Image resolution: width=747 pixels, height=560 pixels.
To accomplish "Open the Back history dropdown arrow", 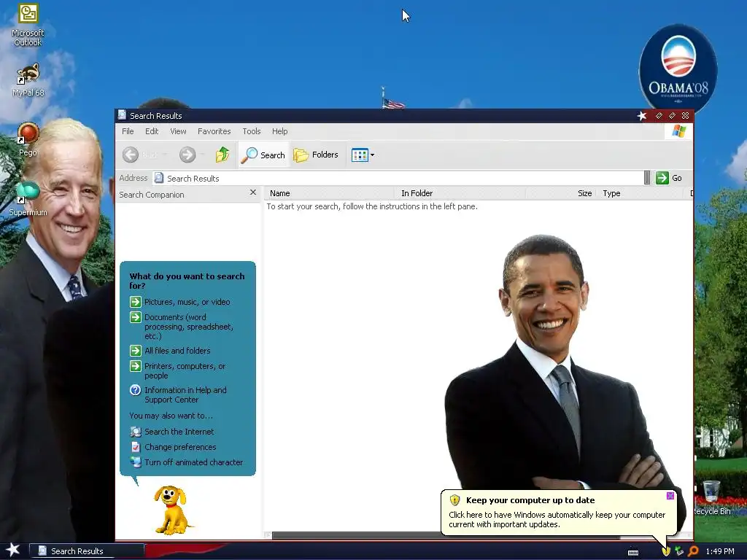I will pyautogui.click(x=165, y=155).
